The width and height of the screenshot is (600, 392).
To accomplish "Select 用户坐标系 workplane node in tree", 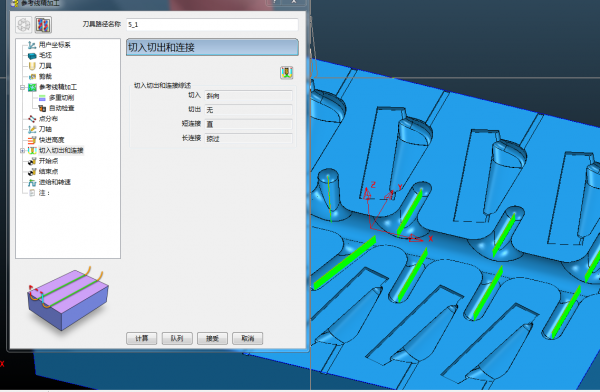I will 54,45.
